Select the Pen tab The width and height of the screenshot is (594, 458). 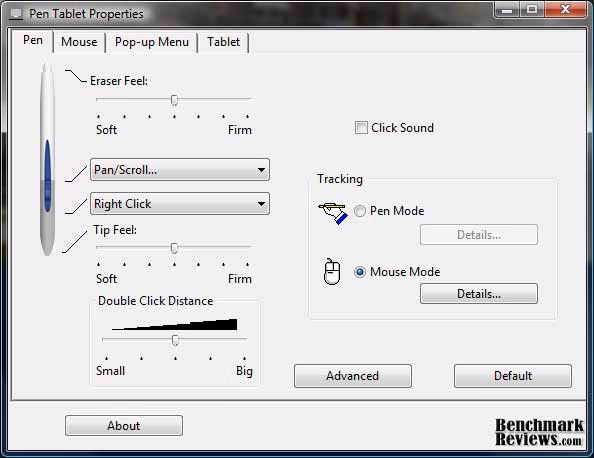tap(33, 40)
